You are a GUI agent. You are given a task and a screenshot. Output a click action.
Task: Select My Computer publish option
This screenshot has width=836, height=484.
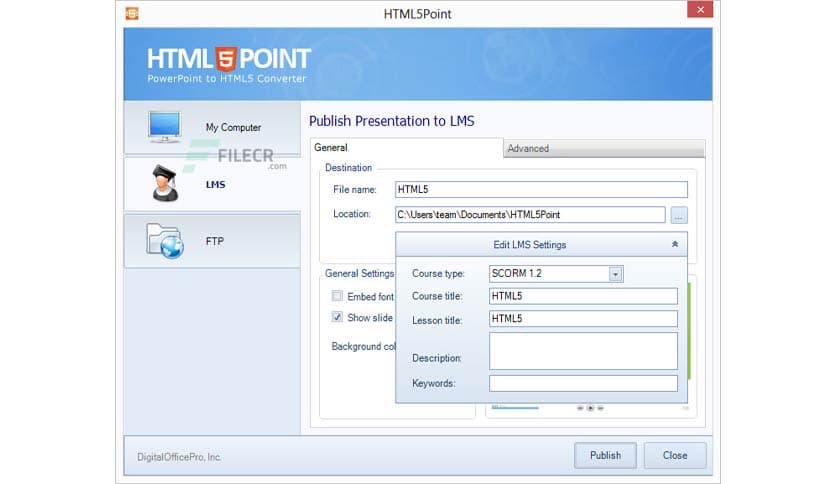point(212,128)
